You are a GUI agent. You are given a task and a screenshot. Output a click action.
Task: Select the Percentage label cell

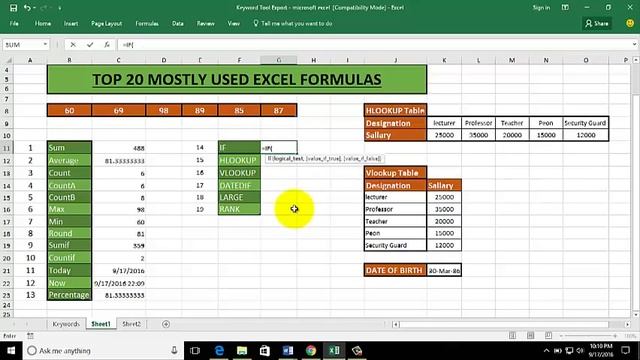pos(69,295)
